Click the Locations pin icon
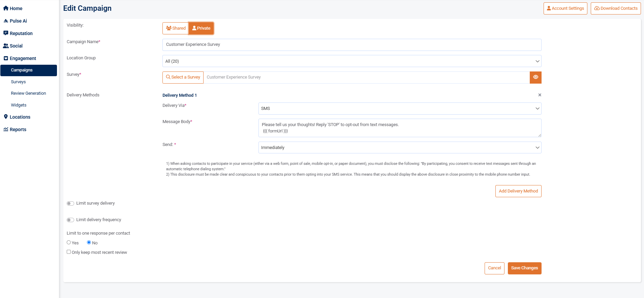 coord(6,117)
